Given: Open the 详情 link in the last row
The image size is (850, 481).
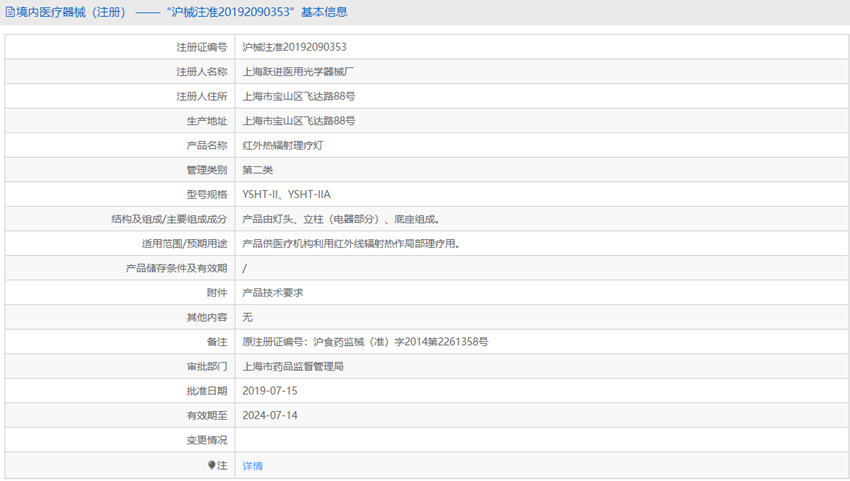Looking at the screenshot, I should [x=252, y=466].
